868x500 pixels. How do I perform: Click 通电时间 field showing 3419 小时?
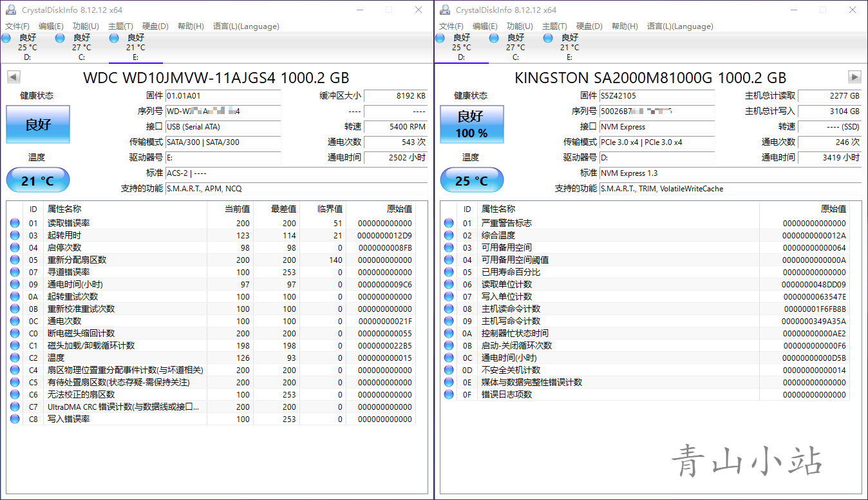(x=830, y=158)
